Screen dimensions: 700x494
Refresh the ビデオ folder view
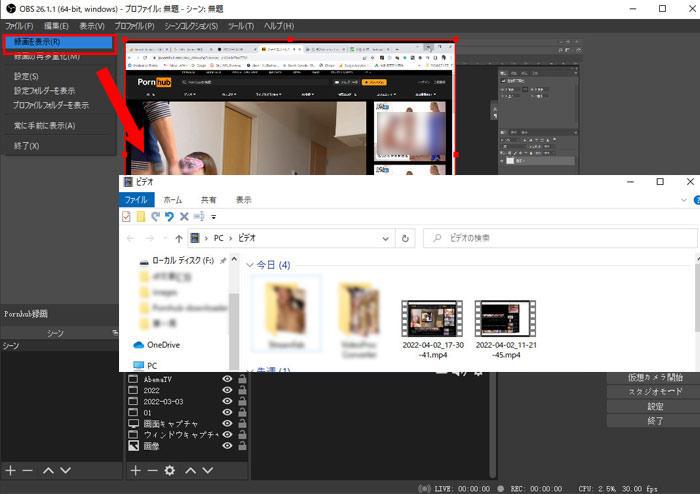pyautogui.click(x=405, y=238)
